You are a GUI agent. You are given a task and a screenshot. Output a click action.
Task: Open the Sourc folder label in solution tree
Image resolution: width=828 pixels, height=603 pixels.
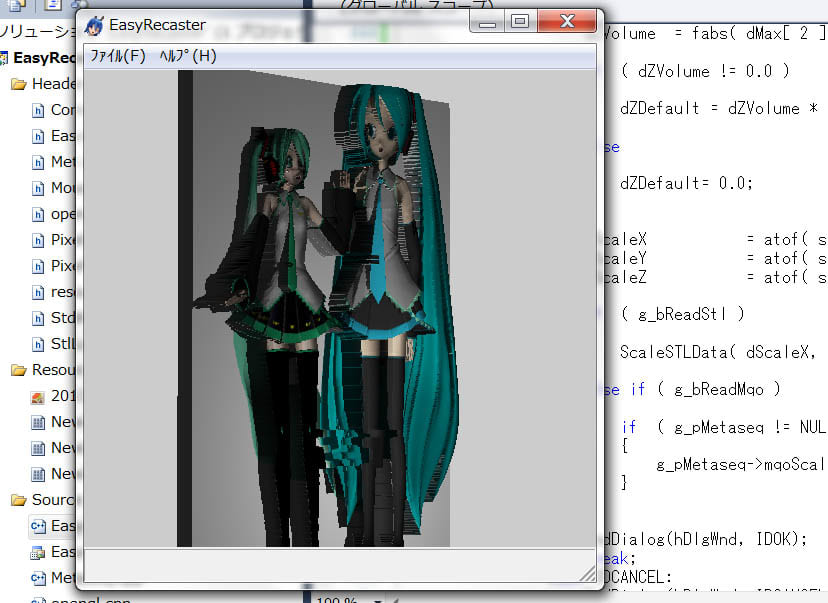(x=54, y=500)
